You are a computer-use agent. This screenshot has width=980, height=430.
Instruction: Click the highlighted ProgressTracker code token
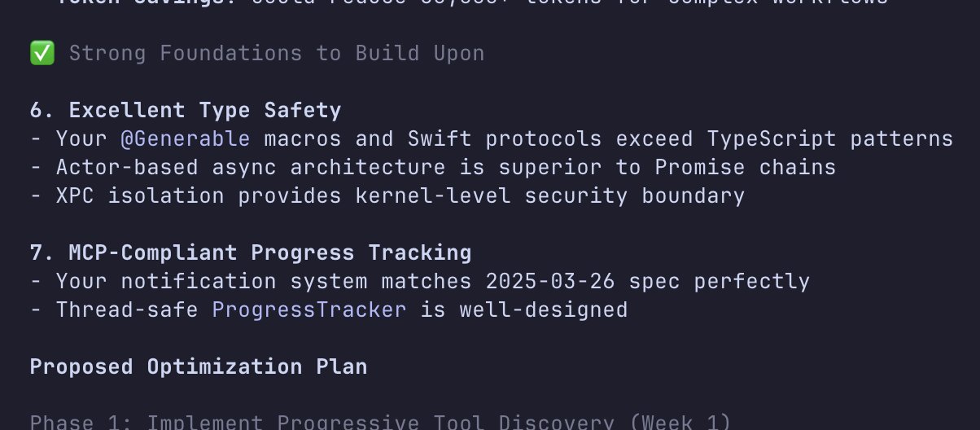308,310
